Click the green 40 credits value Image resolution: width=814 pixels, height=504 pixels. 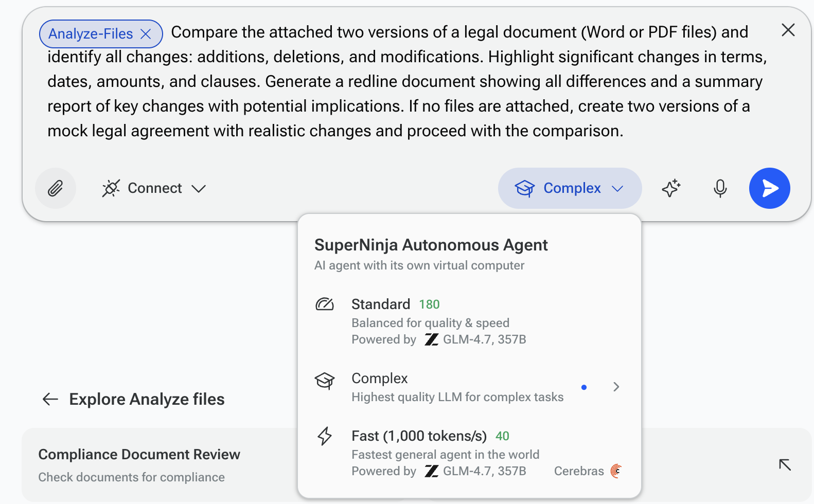[x=502, y=436]
